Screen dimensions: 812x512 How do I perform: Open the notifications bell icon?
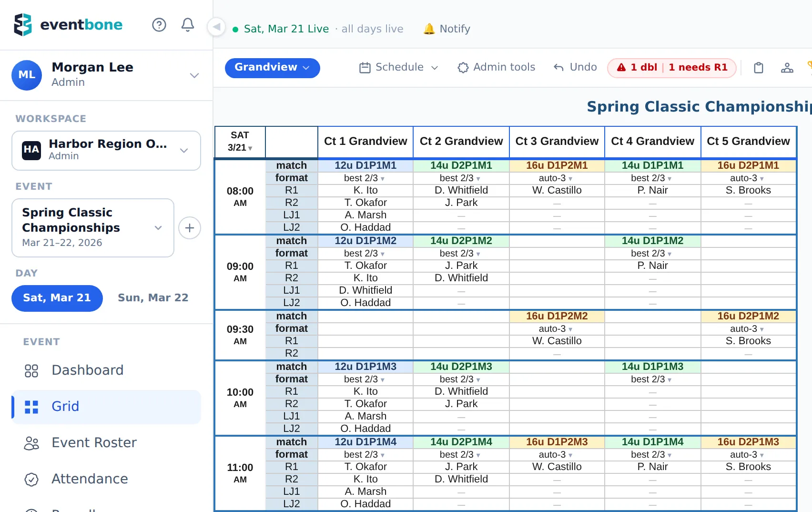pos(188,25)
